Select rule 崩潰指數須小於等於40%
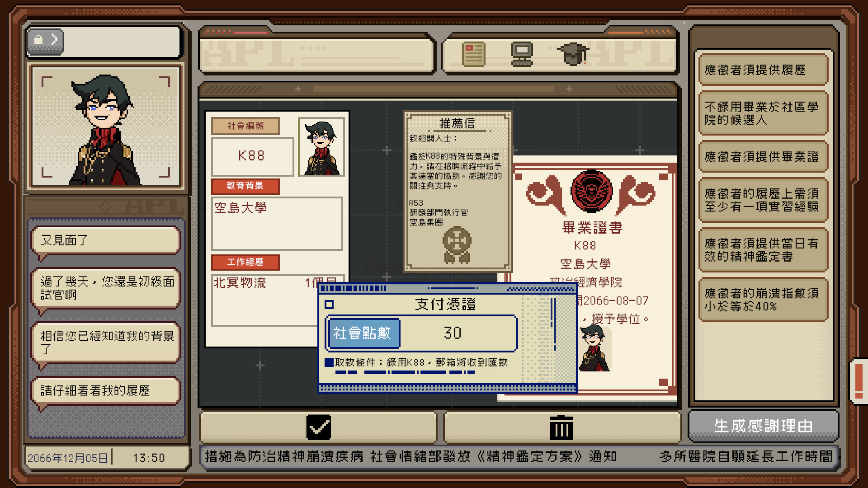This screenshot has width=868, height=488. [763, 300]
